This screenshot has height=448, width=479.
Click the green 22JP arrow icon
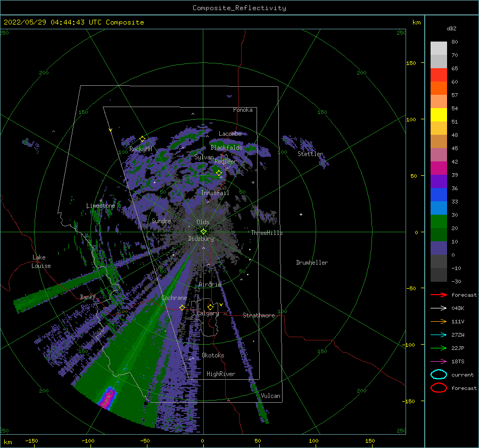click(x=439, y=348)
